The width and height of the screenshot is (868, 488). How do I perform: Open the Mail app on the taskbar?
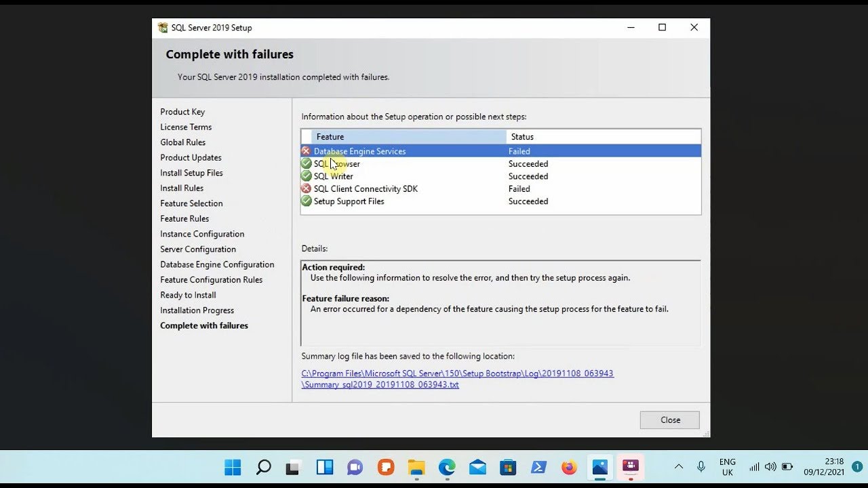click(477, 468)
